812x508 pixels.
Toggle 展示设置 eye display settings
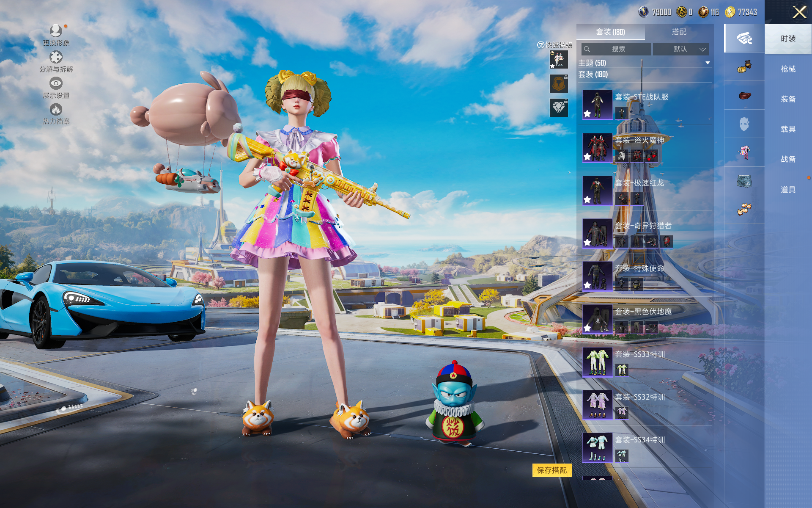(x=56, y=83)
